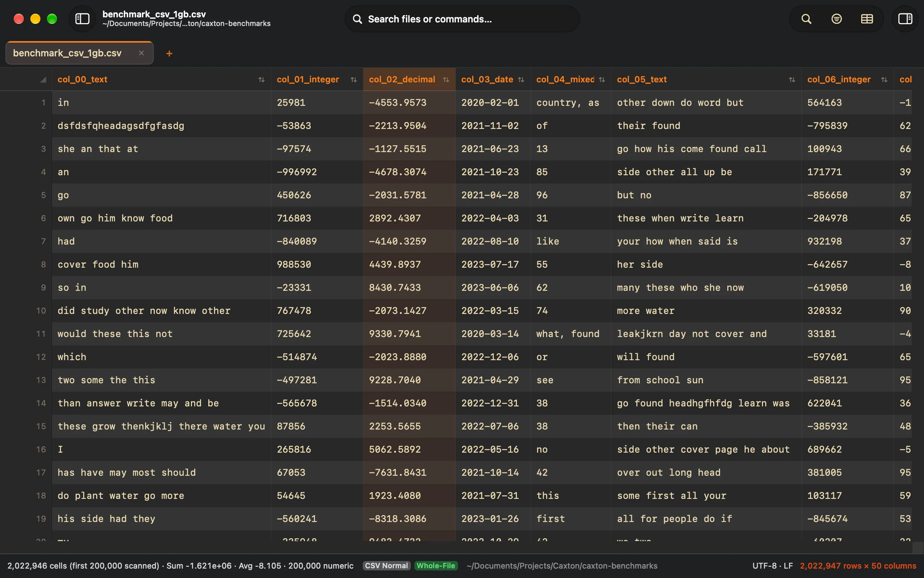Click the file title benchmark_csv_1gb.csv in title bar
The image size is (924, 578).
pyautogui.click(x=154, y=14)
